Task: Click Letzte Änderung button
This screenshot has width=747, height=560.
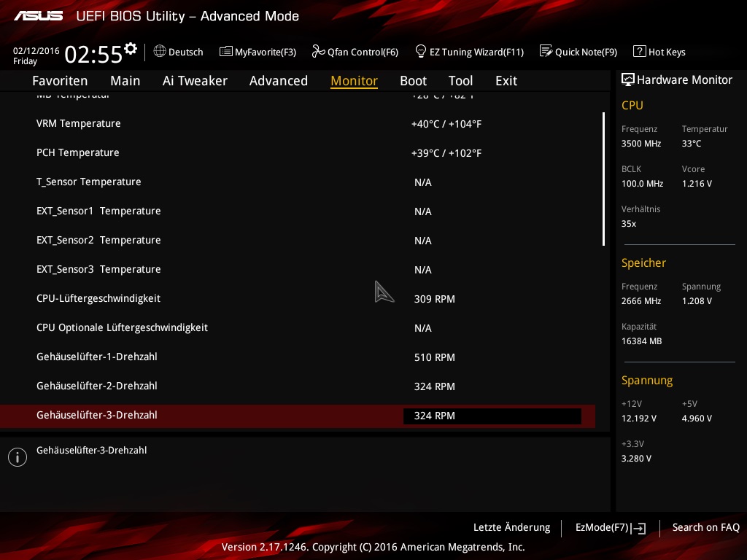Action: pos(511,528)
